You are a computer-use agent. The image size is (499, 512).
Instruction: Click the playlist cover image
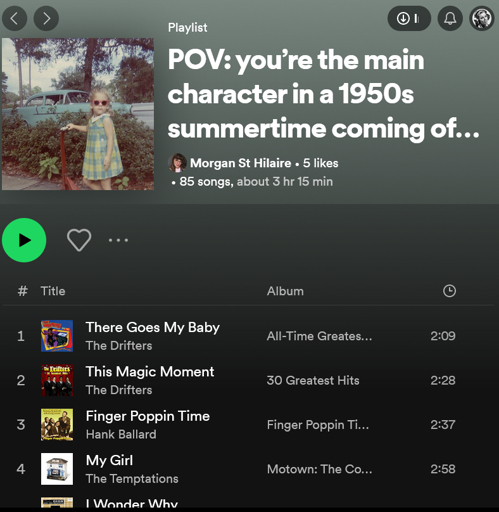tap(78, 114)
